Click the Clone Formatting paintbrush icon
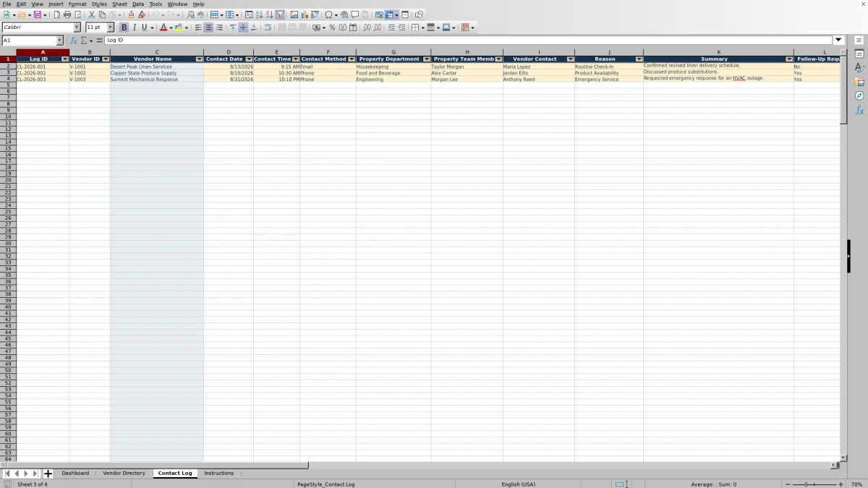Image resolution: width=868 pixels, height=488 pixels. tap(131, 14)
